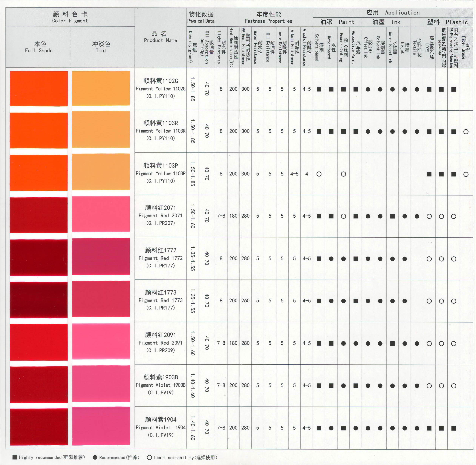
Task: Click the Limit suitability hollow circle legend icon
Action: [149, 457]
